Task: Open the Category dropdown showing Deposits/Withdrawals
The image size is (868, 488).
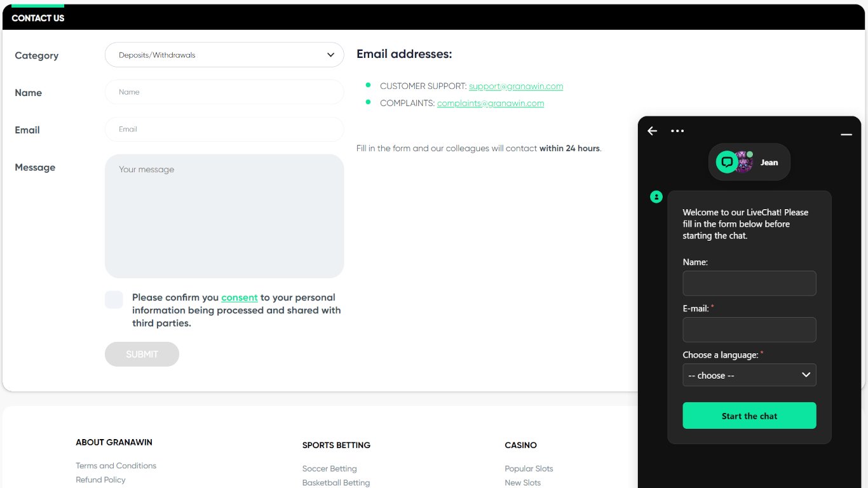Action: click(x=224, y=55)
